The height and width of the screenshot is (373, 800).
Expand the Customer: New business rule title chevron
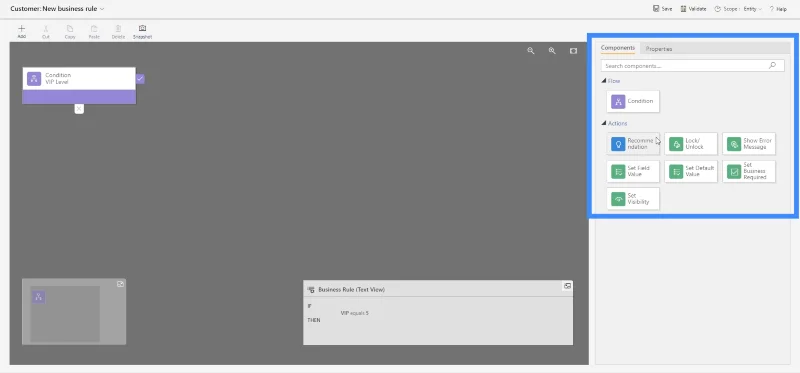tap(102, 9)
